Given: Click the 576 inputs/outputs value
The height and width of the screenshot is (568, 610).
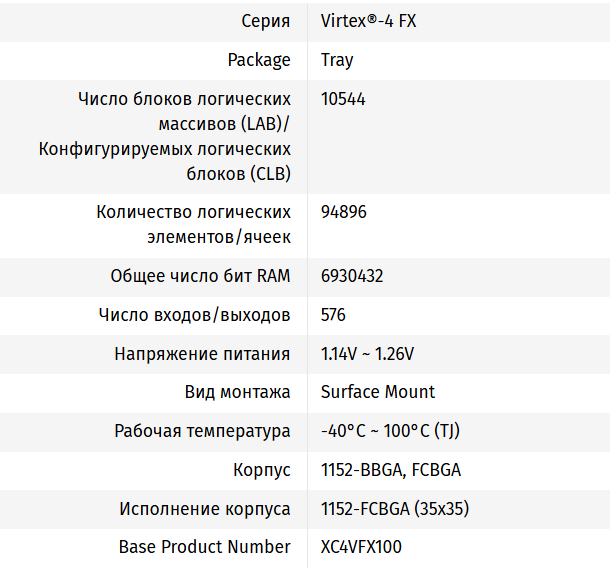Looking at the screenshot, I should [333, 315].
